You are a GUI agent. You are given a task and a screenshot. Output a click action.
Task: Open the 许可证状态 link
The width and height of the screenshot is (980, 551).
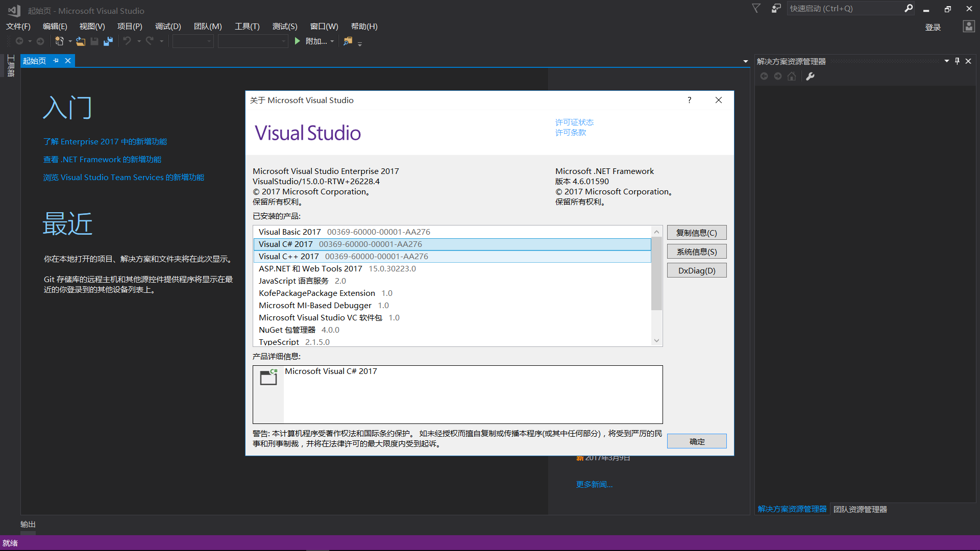(x=574, y=122)
